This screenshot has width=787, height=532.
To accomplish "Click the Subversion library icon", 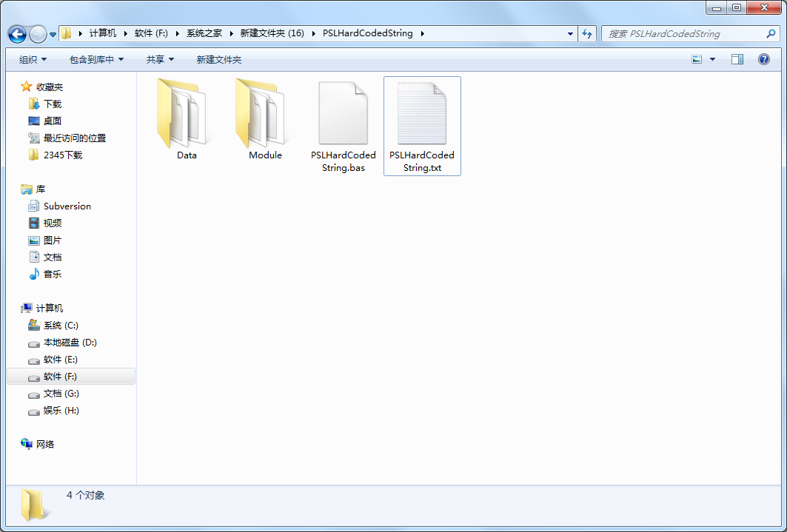I will coord(34,206).
